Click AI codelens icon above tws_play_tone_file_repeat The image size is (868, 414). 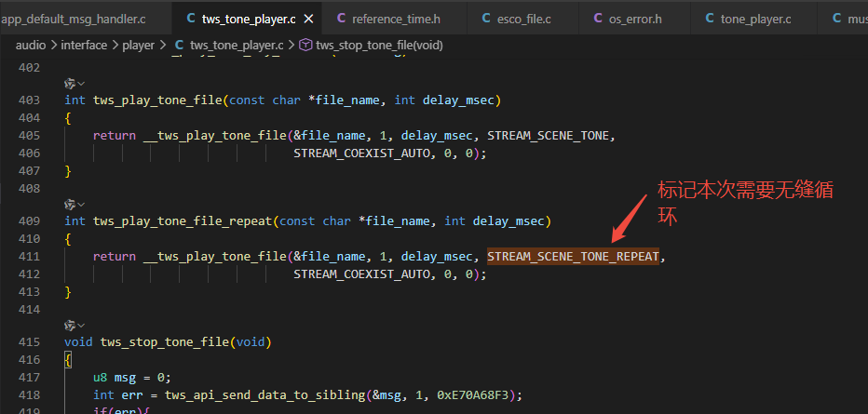click(x=70, y=205)
